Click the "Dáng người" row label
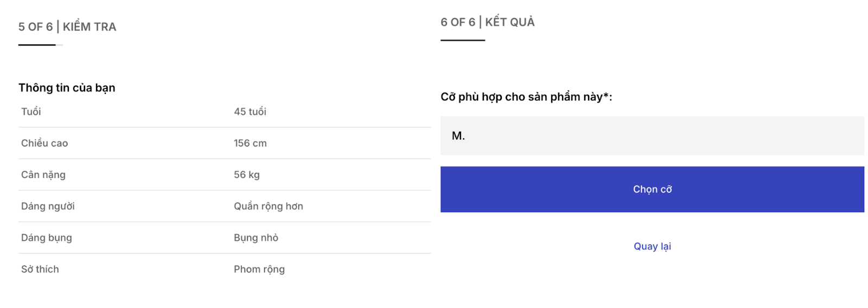The width and height of the screenshot is (868, 308). coord(48,206)
